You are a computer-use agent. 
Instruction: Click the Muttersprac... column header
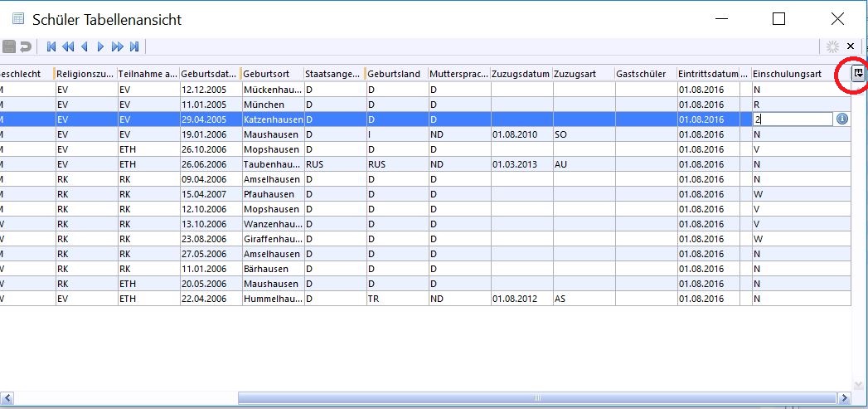click(459, 74)
